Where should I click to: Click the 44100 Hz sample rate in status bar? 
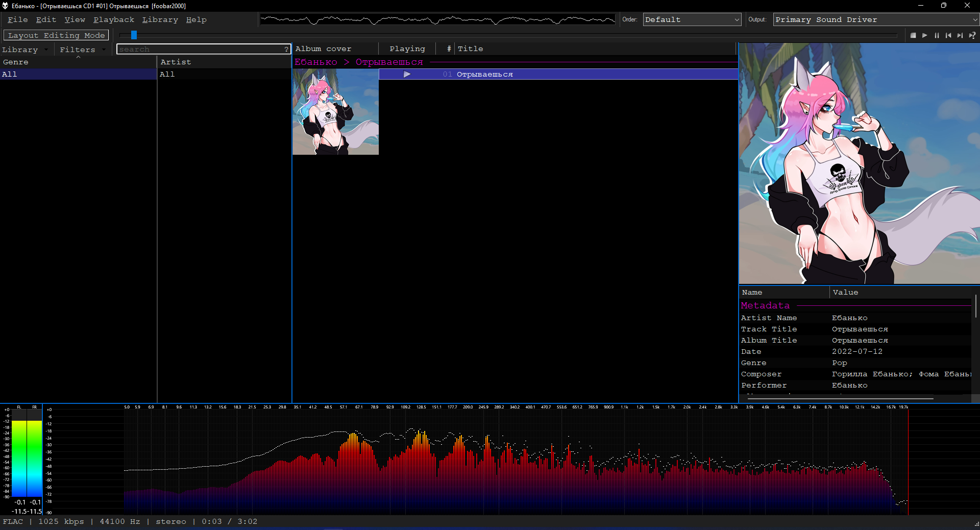tap(120, 522)
